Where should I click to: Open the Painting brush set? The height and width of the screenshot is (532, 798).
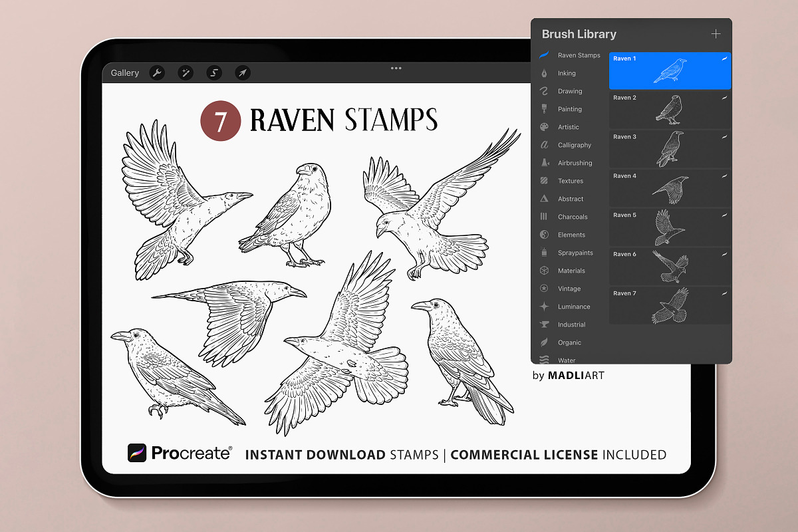pyautogui.click(x=570, y=109)
